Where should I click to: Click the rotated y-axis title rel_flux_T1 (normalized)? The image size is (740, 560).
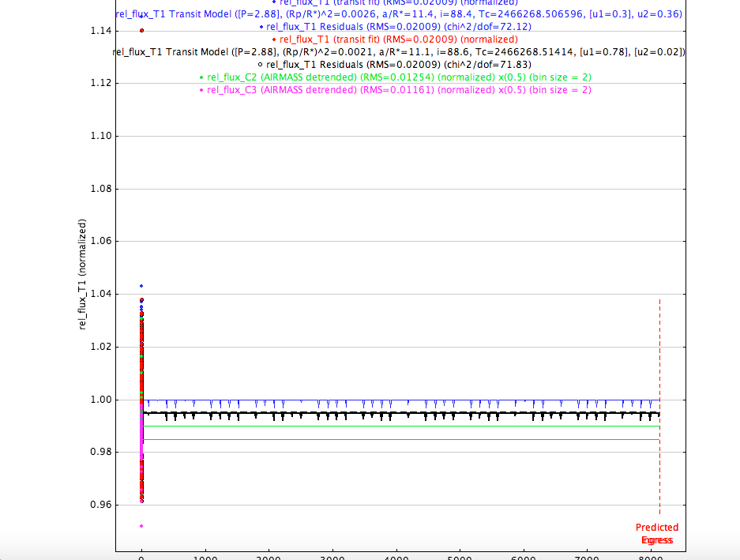coord(83,275)
